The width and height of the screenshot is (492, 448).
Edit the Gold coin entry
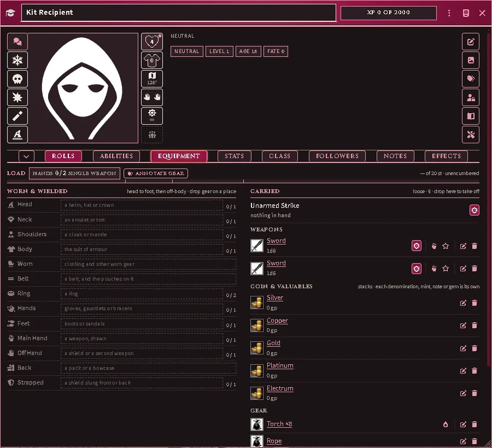pos(463,348)
